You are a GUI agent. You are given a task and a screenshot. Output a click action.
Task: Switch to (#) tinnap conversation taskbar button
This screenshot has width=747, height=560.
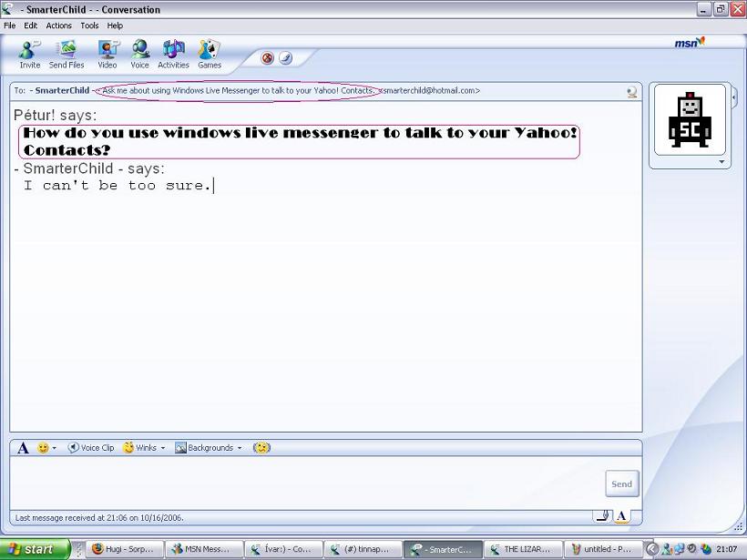click(363, 549)
